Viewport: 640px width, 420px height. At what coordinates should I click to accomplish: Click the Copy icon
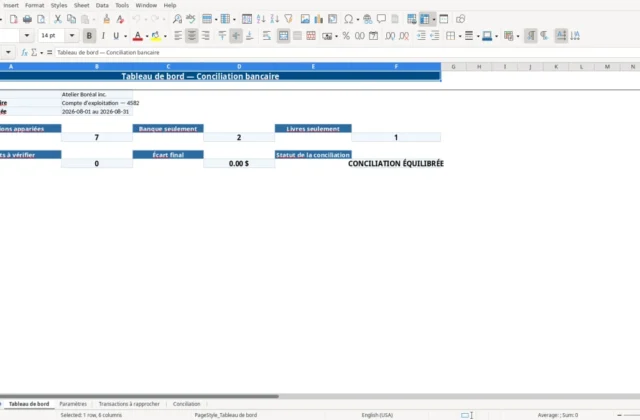coord(71,19)
